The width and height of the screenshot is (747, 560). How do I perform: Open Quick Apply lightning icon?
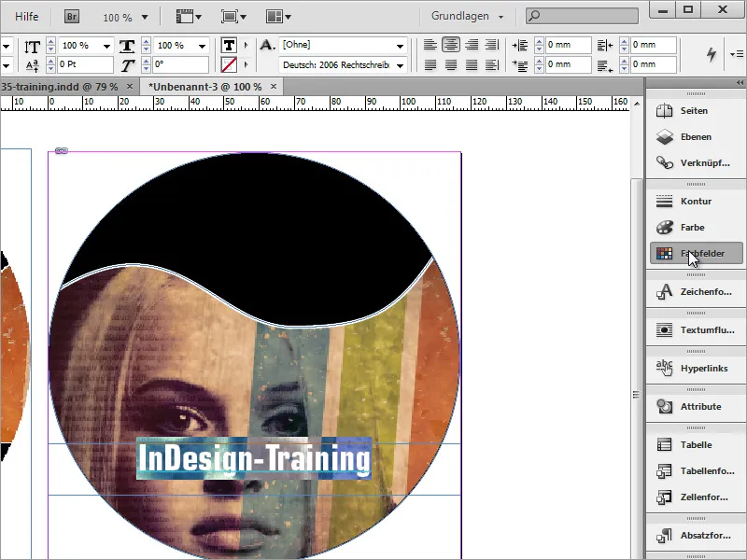[x=712, y=54]
